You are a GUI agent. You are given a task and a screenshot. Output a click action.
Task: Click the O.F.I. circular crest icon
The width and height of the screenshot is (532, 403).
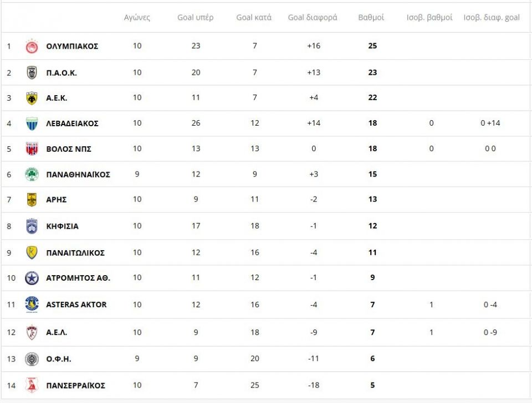(x=32, y=359)
